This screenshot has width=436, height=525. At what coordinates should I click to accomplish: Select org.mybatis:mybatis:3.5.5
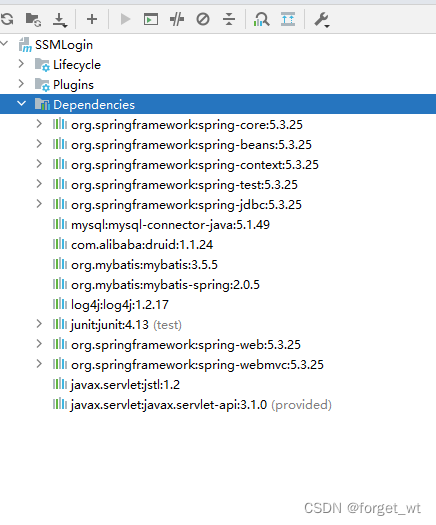coord(144,265)
